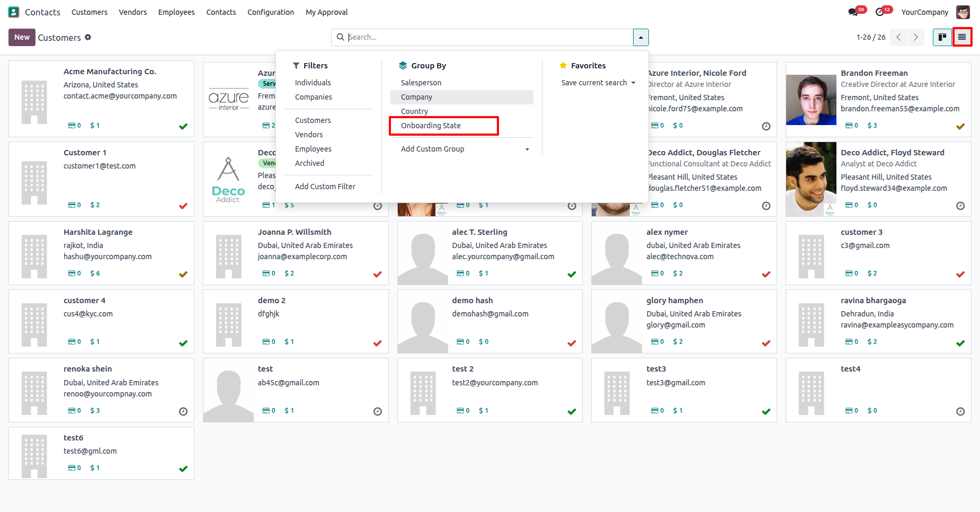Click the New button
Viewport: 980px width, 512px height.
click(x=22, y=37)
